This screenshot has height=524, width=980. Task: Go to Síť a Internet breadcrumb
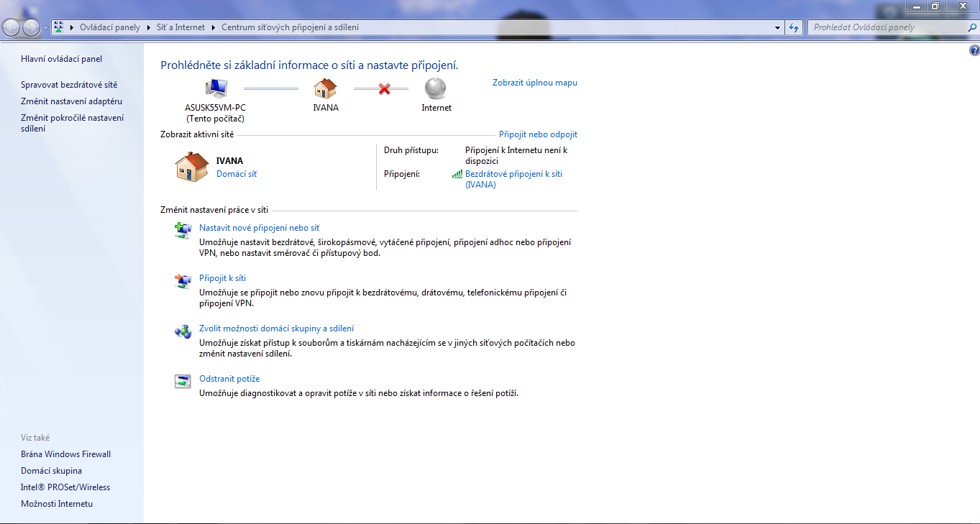pyautogui.click(x=180, y=27)
